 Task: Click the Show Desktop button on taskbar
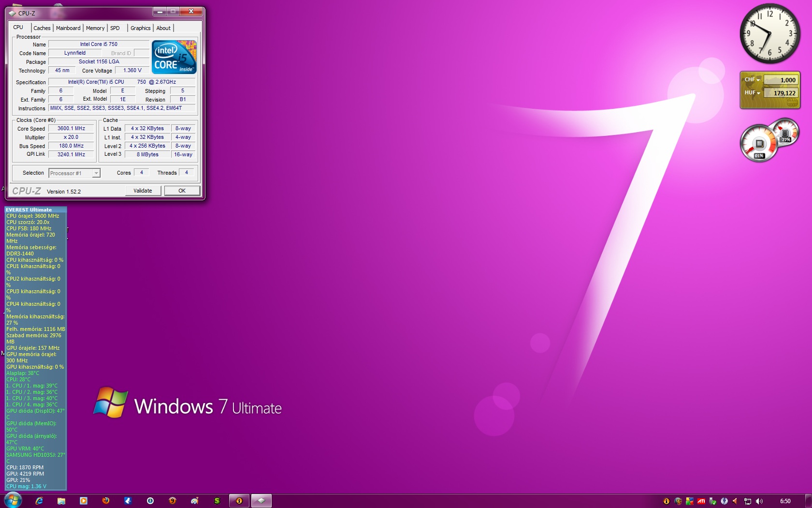point(808,501)
